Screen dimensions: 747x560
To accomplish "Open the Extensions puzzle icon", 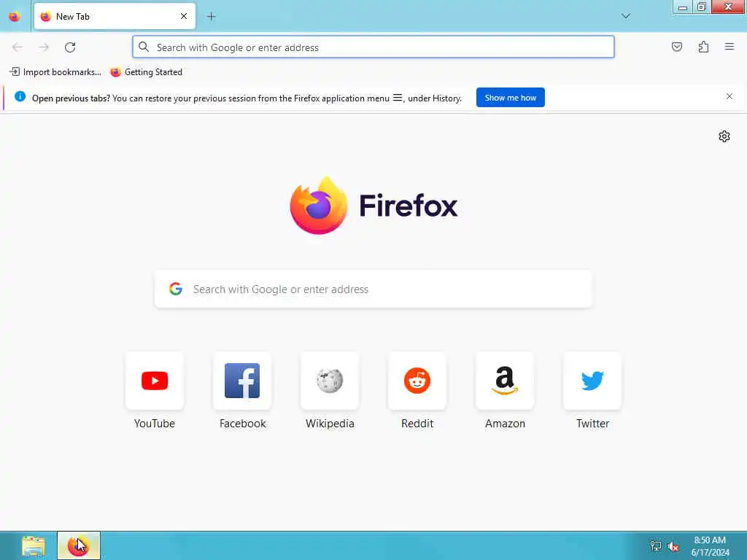I will pyautogui.click(x=703, y=47).
